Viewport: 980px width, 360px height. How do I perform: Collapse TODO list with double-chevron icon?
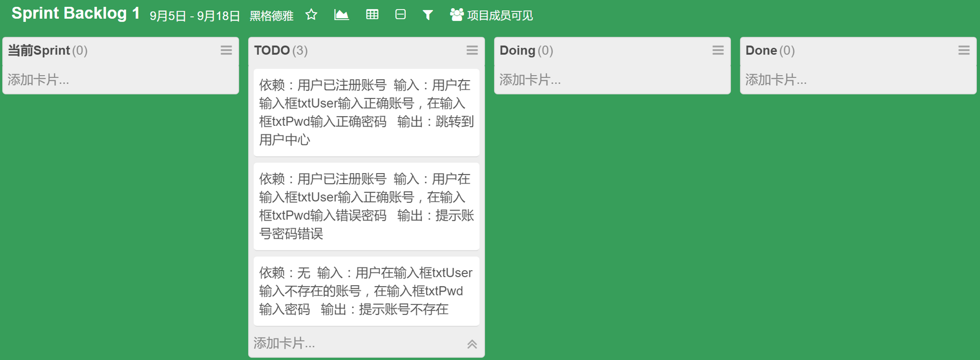pos(472,344)
